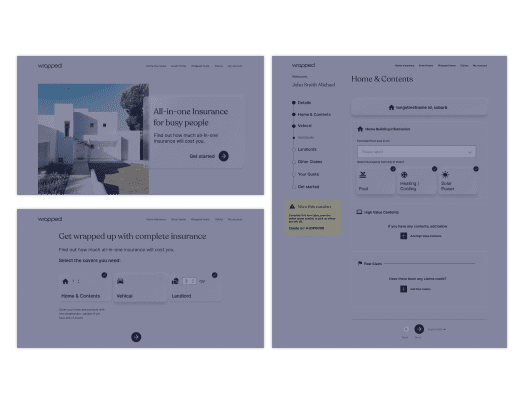Click the chevron of the Please select dropdown
Screen dimensions: 524x404
tap(470, 152)
